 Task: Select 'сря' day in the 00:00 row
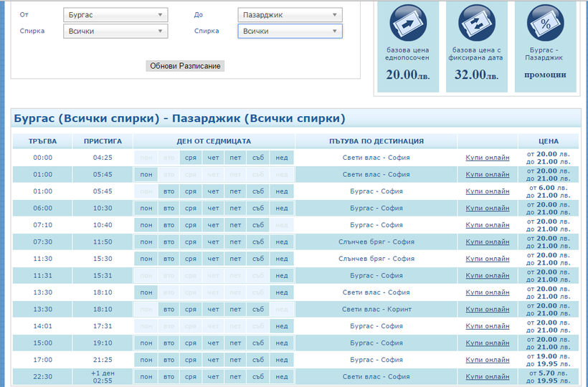point(190,158)
